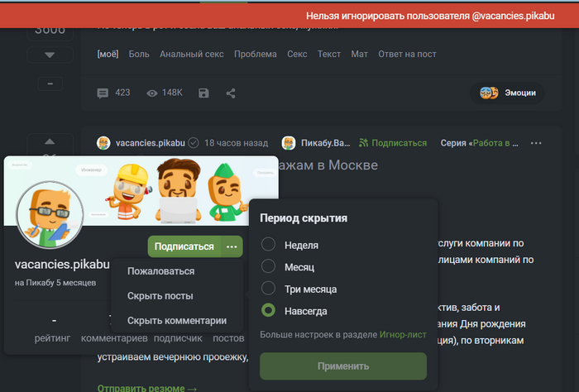Click the minus button below the vote arrow

(50, 84)
